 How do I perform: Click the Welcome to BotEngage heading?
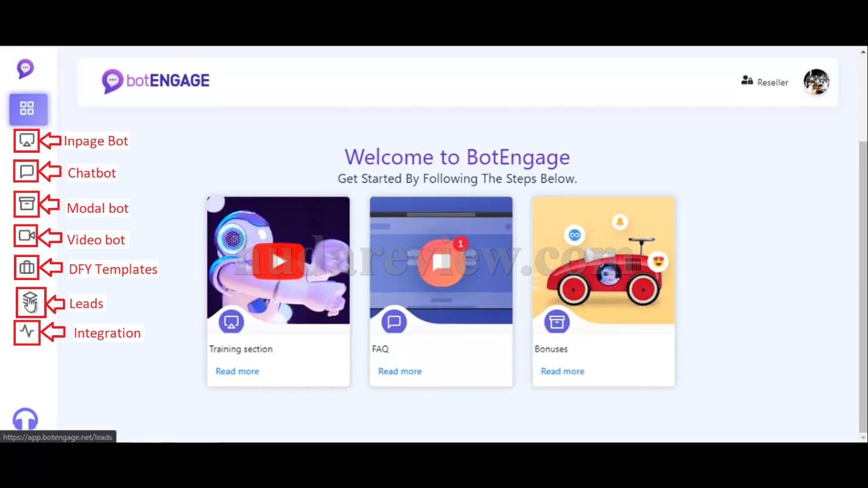pyautogui.click(x=457, y=157)
